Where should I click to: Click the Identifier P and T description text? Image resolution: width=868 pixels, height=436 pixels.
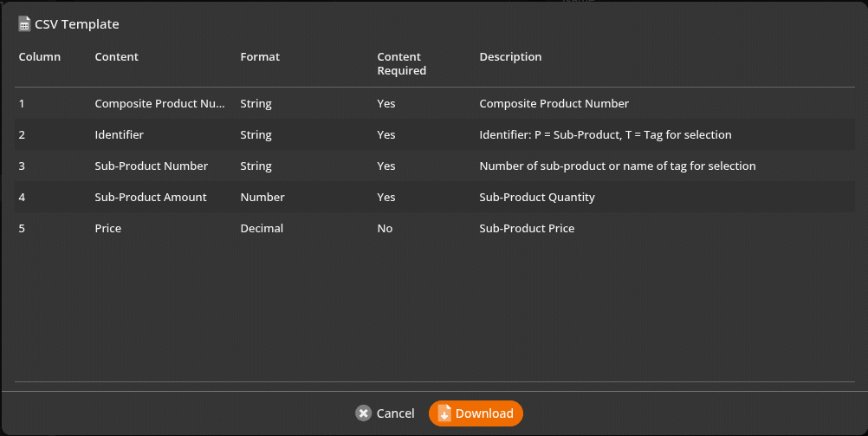605,135
